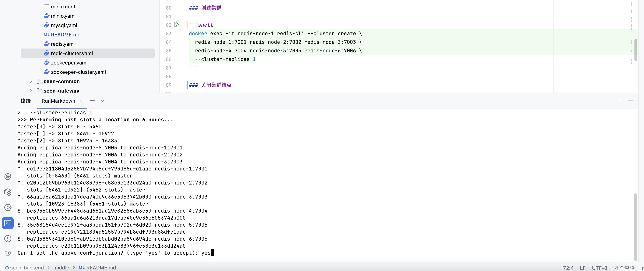This screenshot has width=644, height=271.
Task: Open the Services tool window icon
Action: [8, 207]
